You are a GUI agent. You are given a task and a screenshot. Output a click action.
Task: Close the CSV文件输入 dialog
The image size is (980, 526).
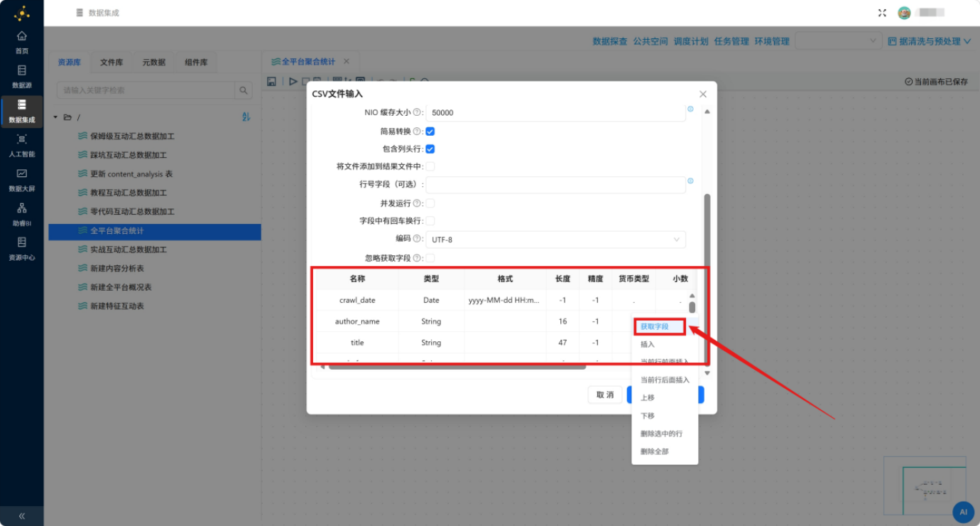pos(703,94)
